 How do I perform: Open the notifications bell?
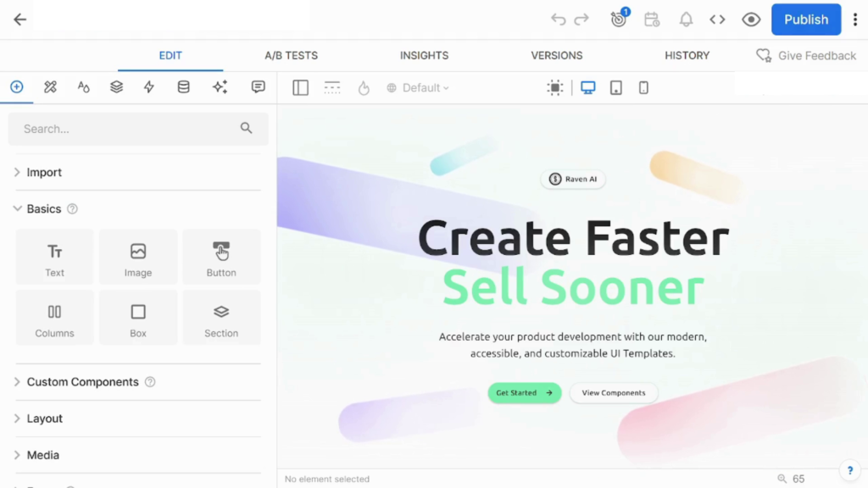point(685,19)
